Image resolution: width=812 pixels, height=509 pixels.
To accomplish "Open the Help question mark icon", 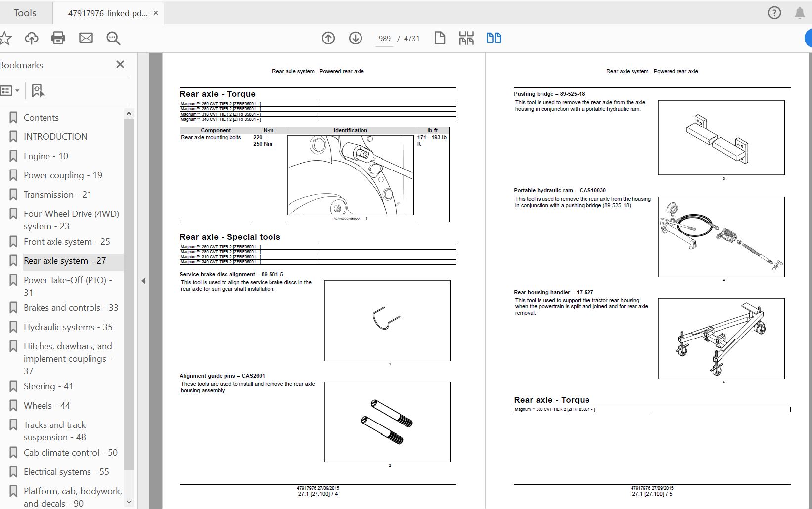I will click(774, 13).
